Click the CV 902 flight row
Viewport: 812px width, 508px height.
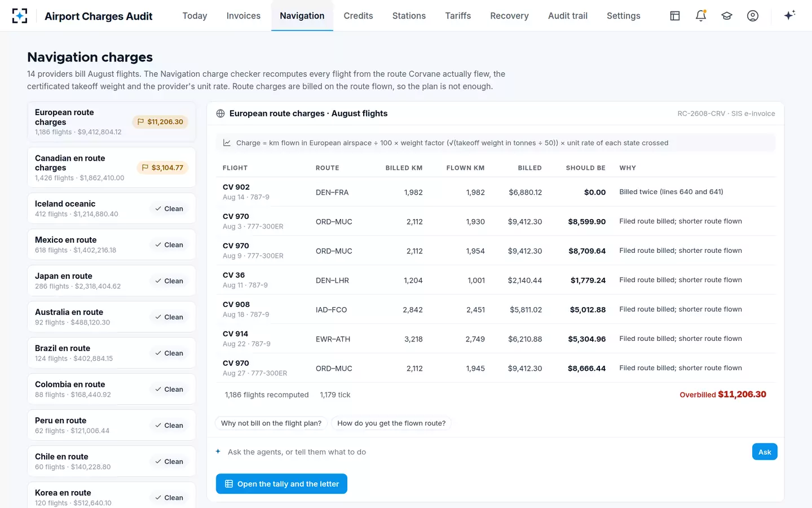point(496,192)
